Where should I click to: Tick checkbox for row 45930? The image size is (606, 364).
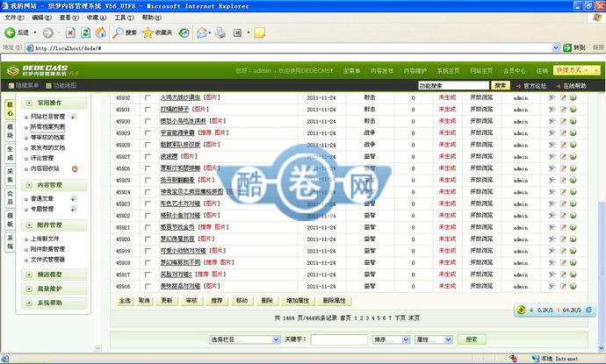click(x=148, y=121)
